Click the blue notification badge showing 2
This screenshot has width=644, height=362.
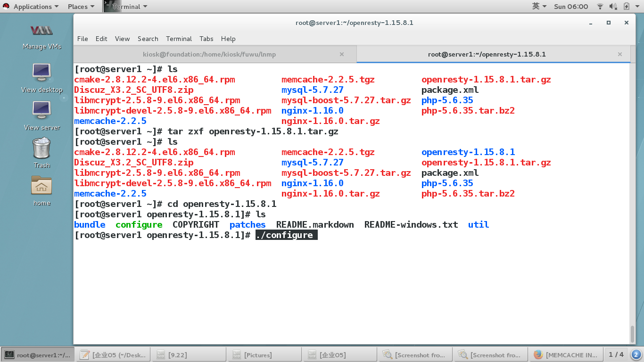pyautogui.click(x=636, y=354)
